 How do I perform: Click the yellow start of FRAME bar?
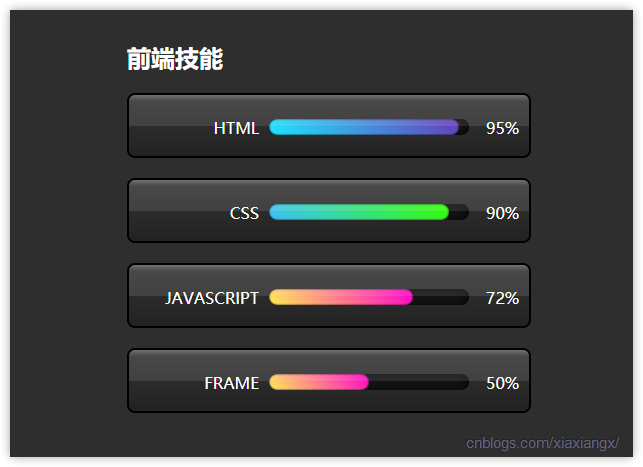pos(278,382)
